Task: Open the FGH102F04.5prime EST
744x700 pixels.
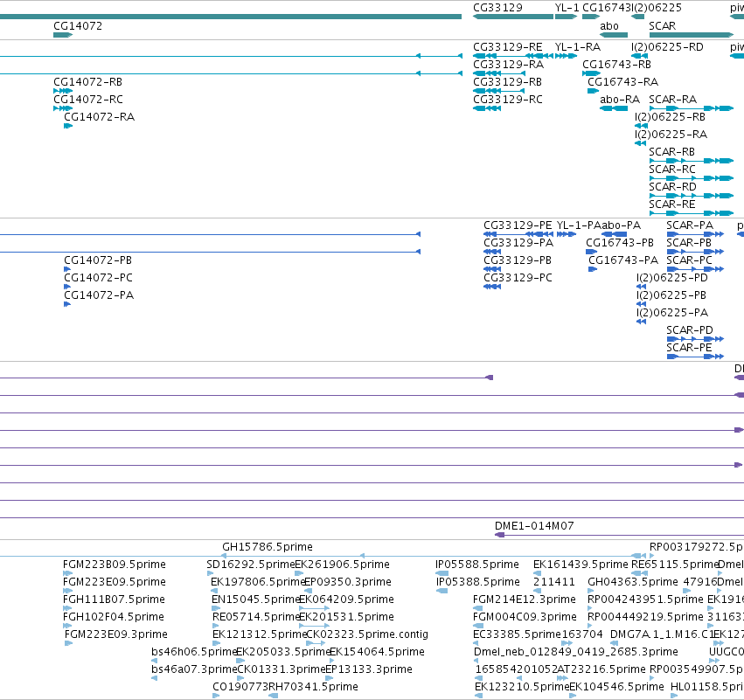Action: tap(114, 617)
